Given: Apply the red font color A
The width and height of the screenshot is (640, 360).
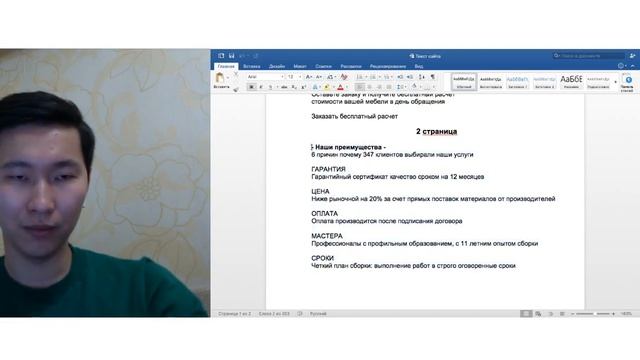Looking at the screenshot, I should point(340,87).
